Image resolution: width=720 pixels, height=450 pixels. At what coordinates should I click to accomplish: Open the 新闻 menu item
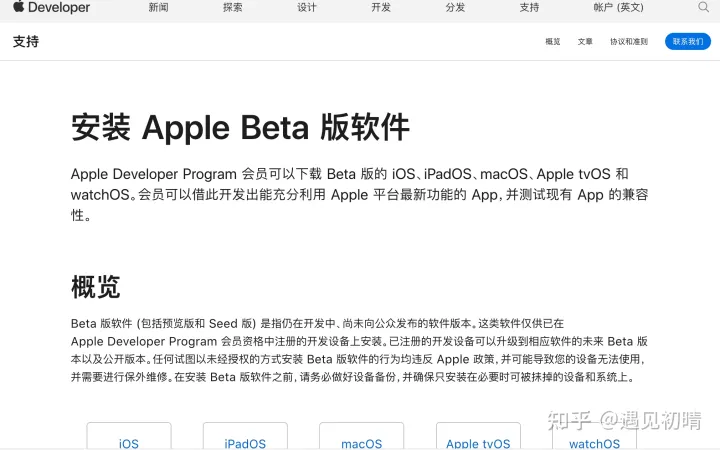(x=158, y=7)
